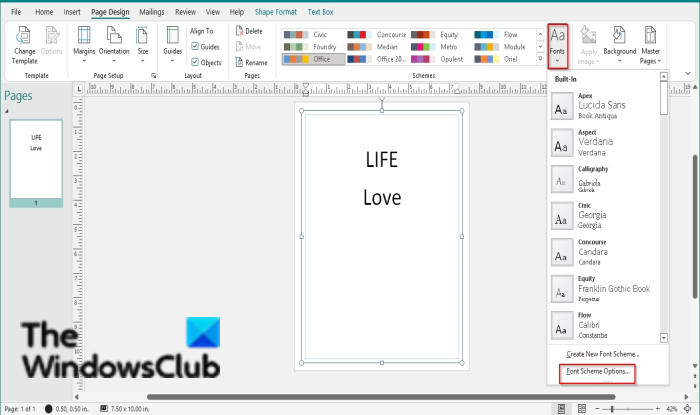Click the object size indicator in status bar
The height and width of the screenshot is (415, 700).
click(125, 409)
